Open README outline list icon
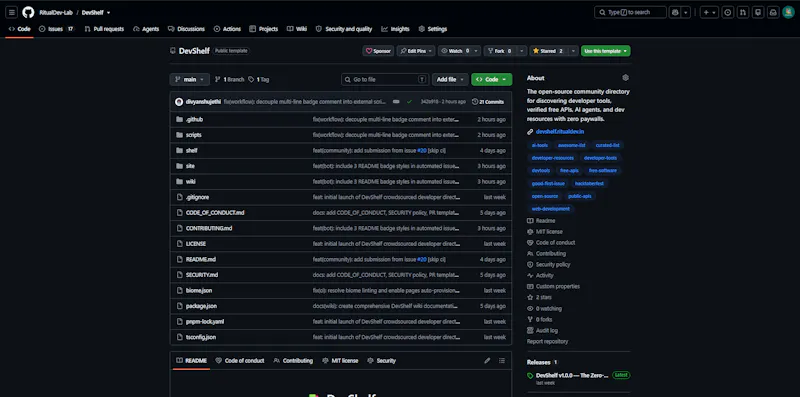This screenshot has height=397, width=800. pyautogui.click(x=502, y=360)
